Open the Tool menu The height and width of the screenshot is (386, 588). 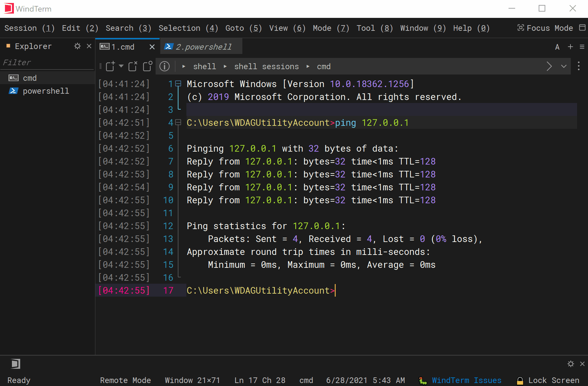coord(375,28)
